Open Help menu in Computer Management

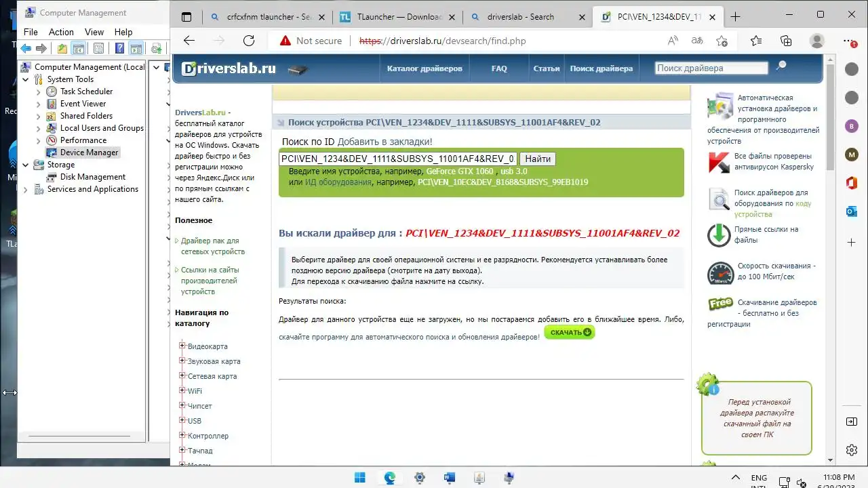[x=123, y=32]
